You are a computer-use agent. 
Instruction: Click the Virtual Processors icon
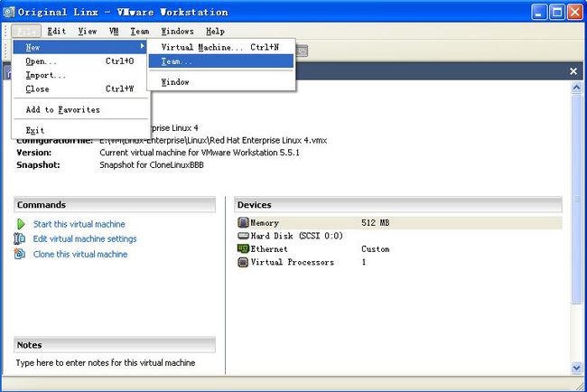[243, 262]
